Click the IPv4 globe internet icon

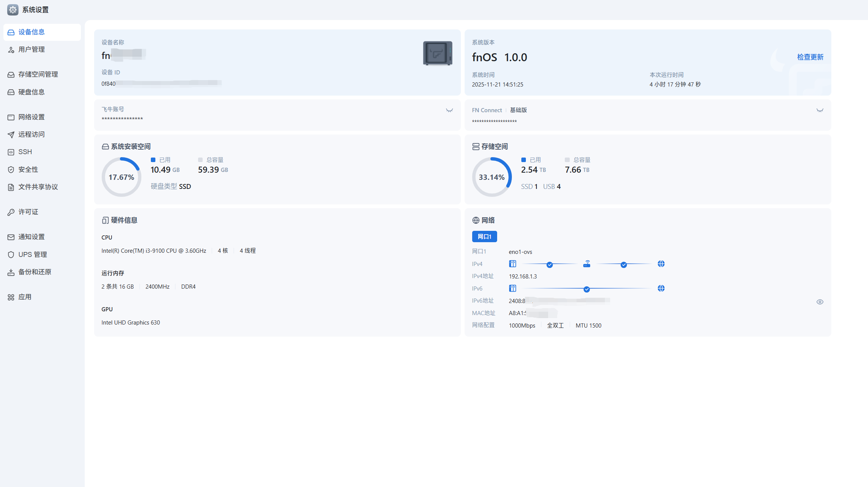[661, 264]
